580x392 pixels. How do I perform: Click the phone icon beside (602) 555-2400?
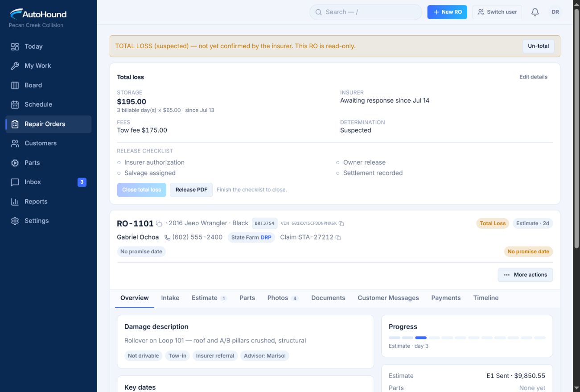pos(168,238)
